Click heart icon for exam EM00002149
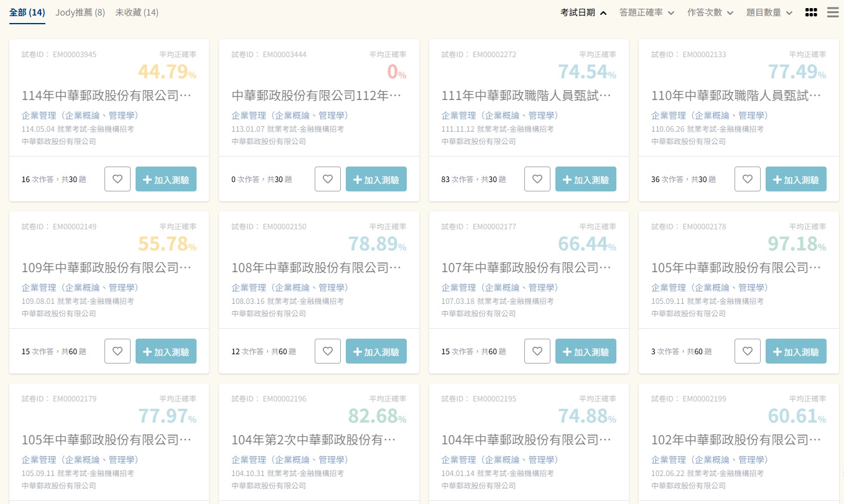Viewport: 844px width, 504px height. 118,351
